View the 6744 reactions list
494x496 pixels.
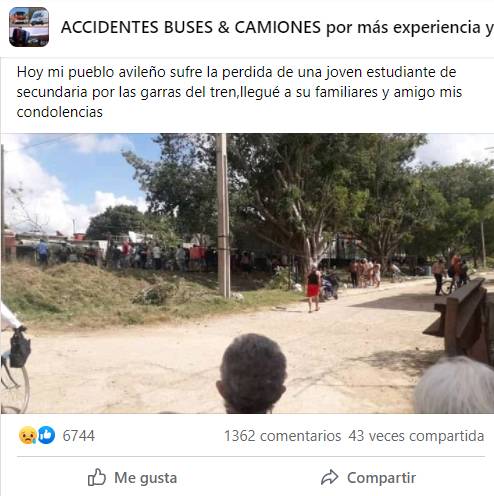pos(79,436)
